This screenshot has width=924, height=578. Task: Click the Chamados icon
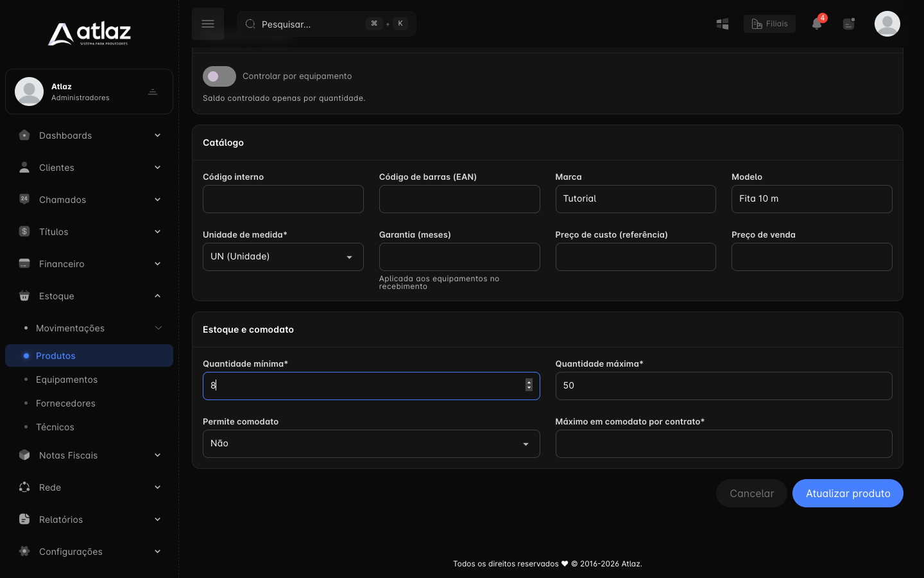(24, 199)
